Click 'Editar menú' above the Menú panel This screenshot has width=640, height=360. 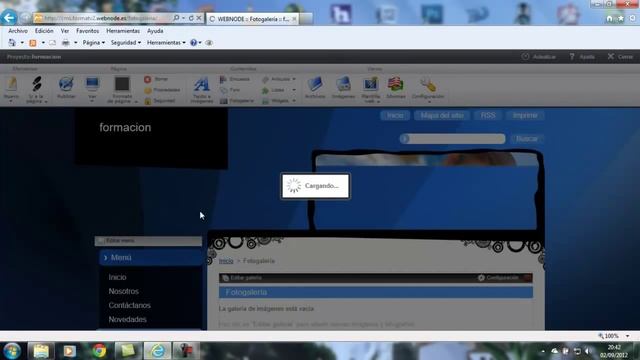116,241
